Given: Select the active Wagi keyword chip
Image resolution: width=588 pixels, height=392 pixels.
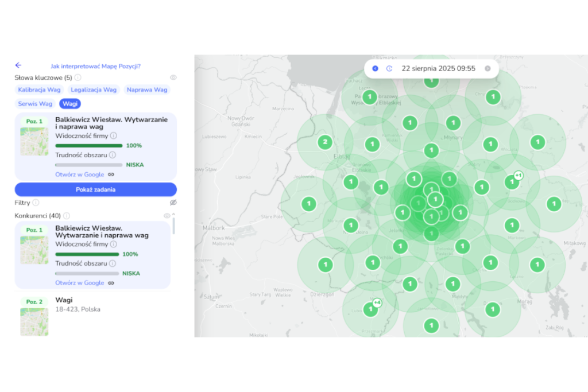Looking at the screenshot, I should 70,104.
